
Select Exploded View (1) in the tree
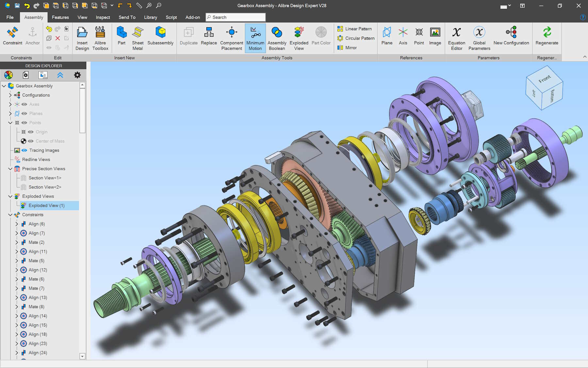tap(46, 205)
